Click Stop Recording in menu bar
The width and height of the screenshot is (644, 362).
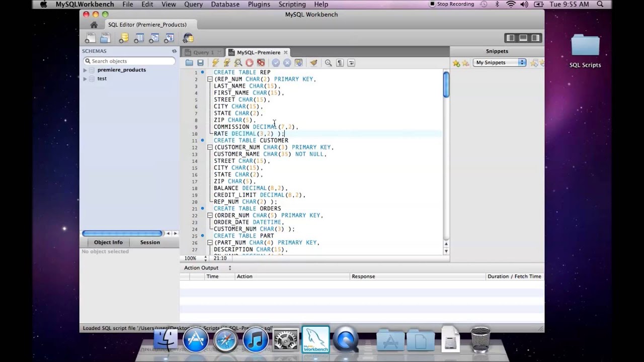pyautogui.click(x=451, y=5)
